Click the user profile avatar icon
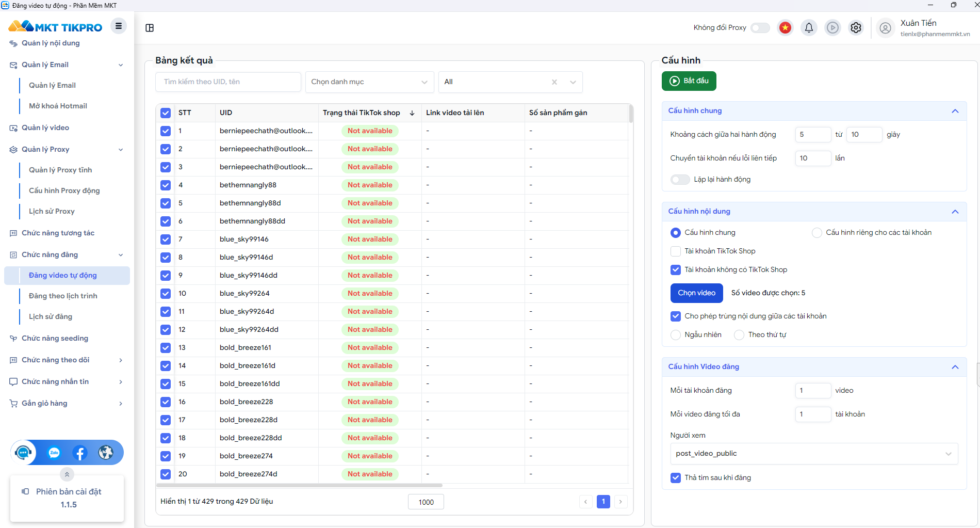 885,28
